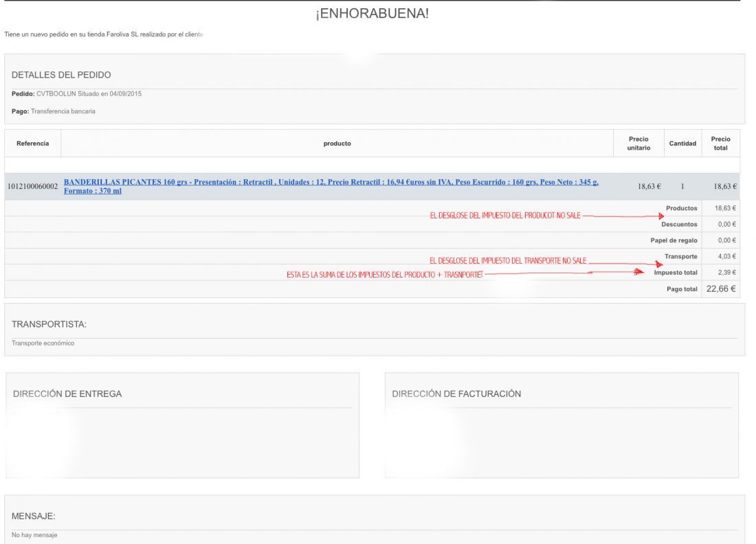Select the 'Transporte económico' carrier text
The width and height of the screenshot is (756, 544).
point(43,343)
